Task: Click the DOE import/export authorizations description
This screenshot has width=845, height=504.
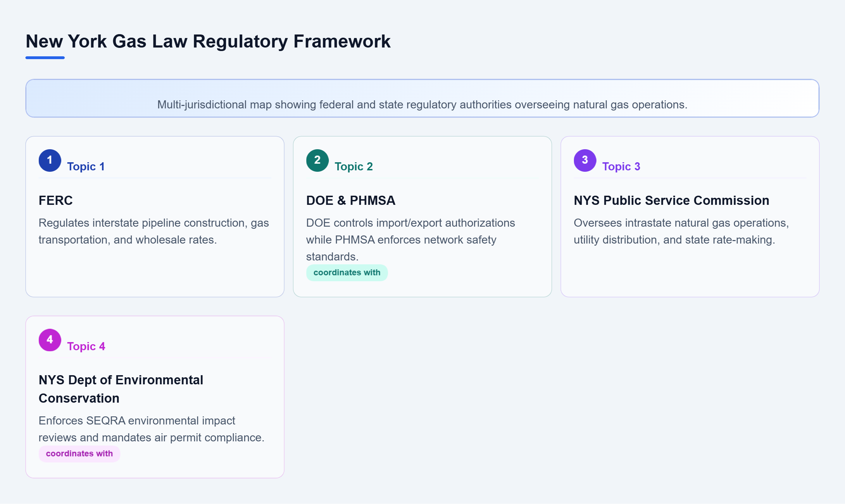Action: coord(411,240)
